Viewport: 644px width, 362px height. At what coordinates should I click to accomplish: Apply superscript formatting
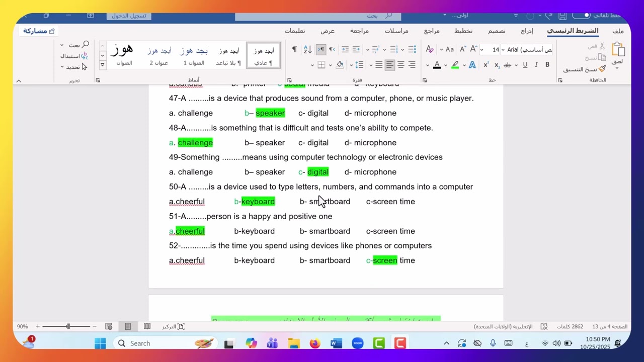tap(486, 65)
